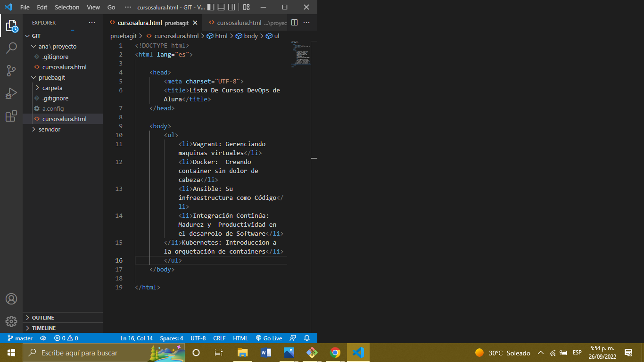Click the Windows Start button
The height and width of the screenshot is (362, 644).
tap(11, 353)
